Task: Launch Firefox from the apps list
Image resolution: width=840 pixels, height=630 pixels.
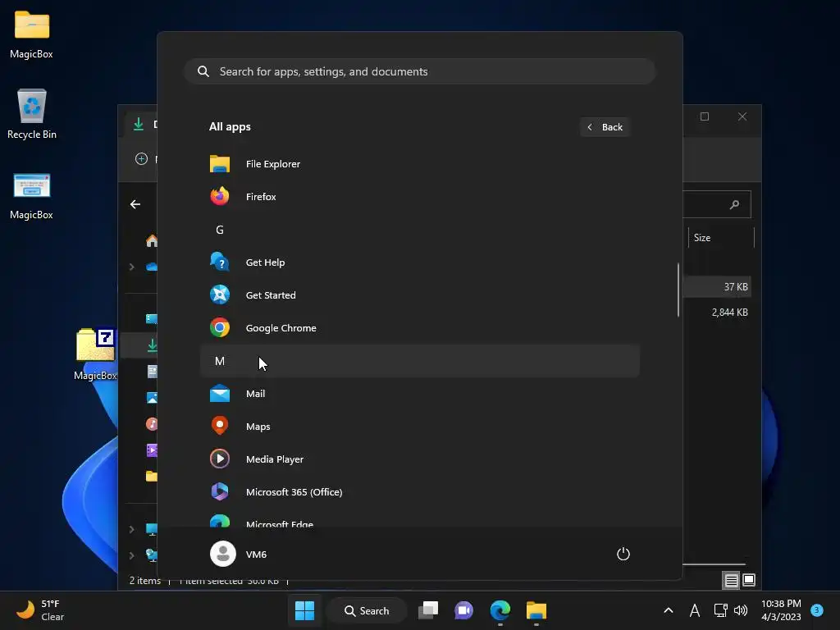Action: point(419,197)
